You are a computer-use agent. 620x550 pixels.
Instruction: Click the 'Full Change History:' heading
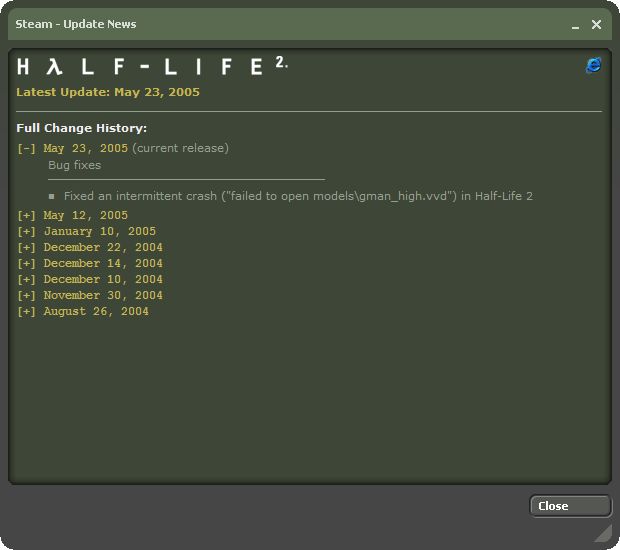point(81,128)
